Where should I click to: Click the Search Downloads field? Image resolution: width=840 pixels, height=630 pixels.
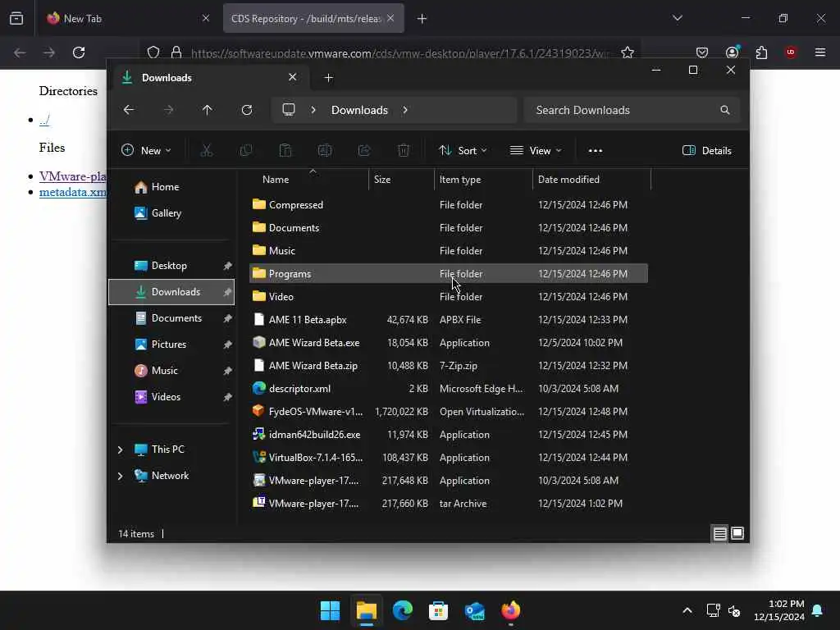632,110
